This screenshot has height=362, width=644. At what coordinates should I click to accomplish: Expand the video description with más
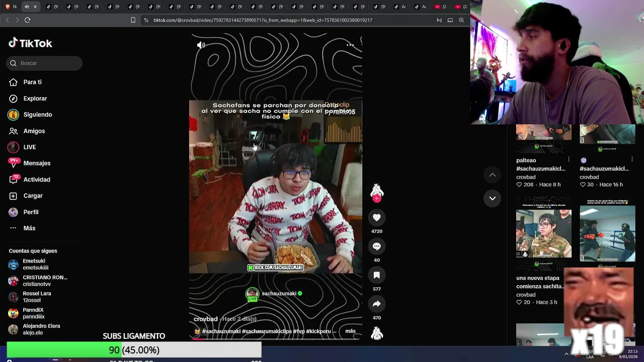point(350,331)
